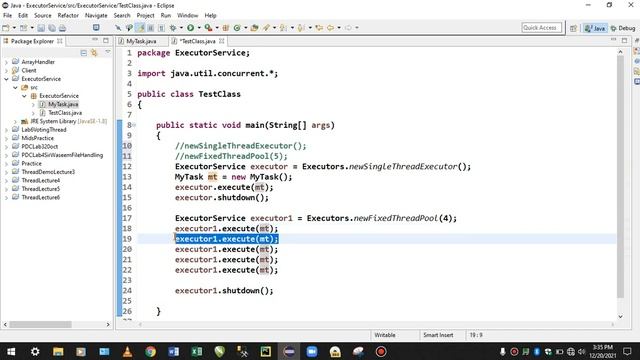Click the Smart Insert status bar entry
Viewport: 640px width, 360px height.
(438, 335)
